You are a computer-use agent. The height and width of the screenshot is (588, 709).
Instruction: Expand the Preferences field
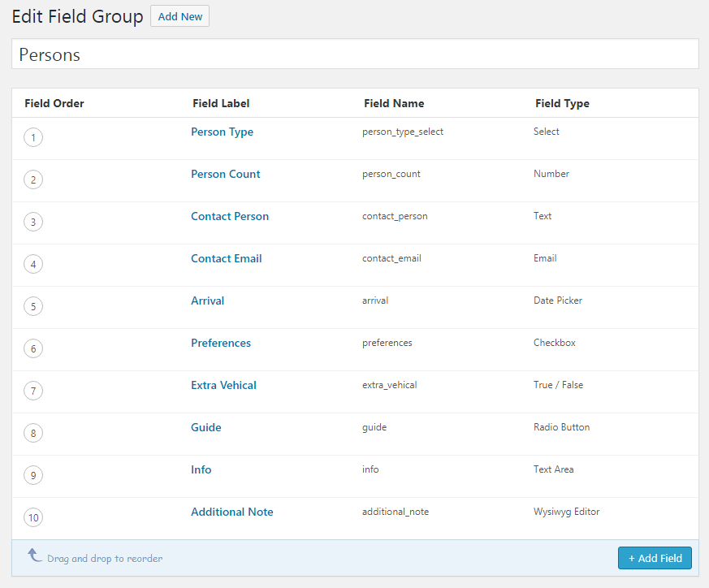(221, 343)
